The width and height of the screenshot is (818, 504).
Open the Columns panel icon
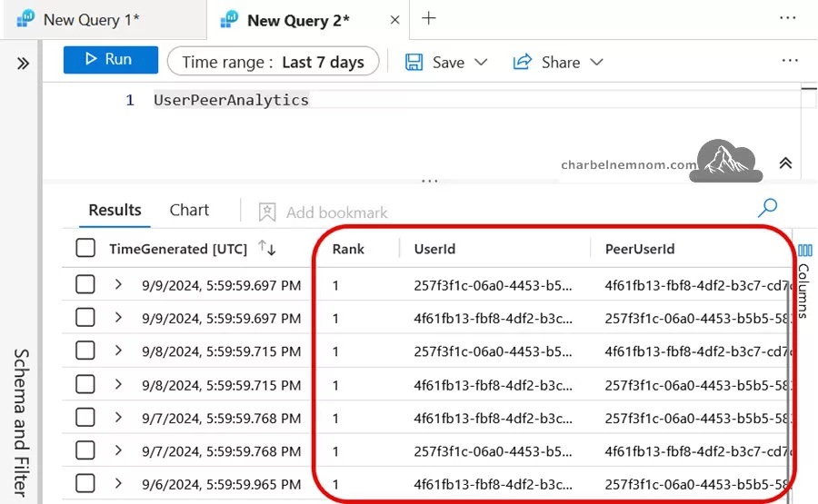pyautogui.click(x=804, y=251)
